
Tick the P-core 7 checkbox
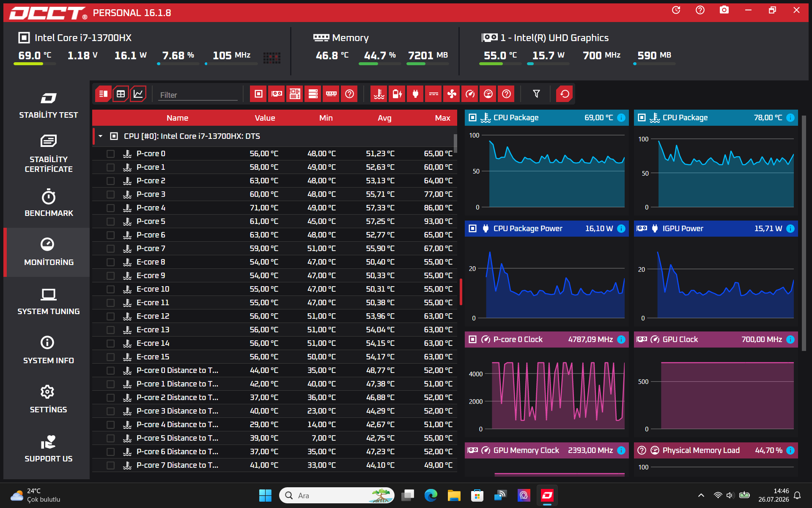[111, 248]
